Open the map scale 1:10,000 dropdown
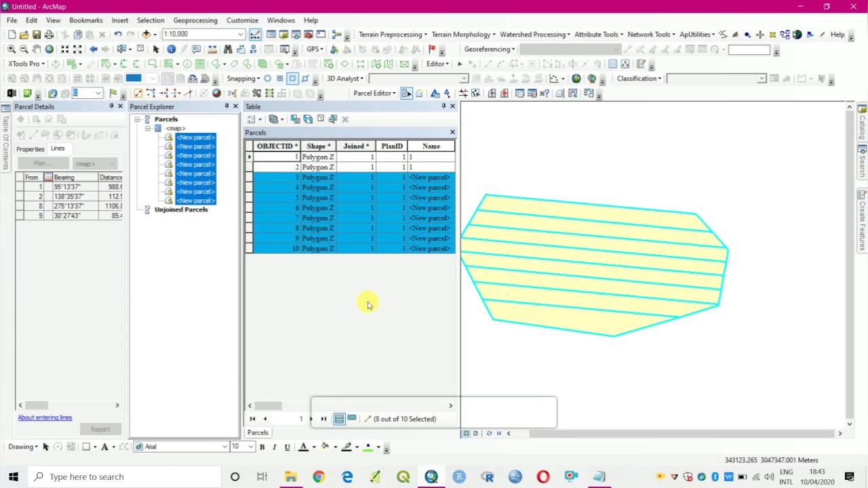868x488 pixels. click(x=241, y=35)
